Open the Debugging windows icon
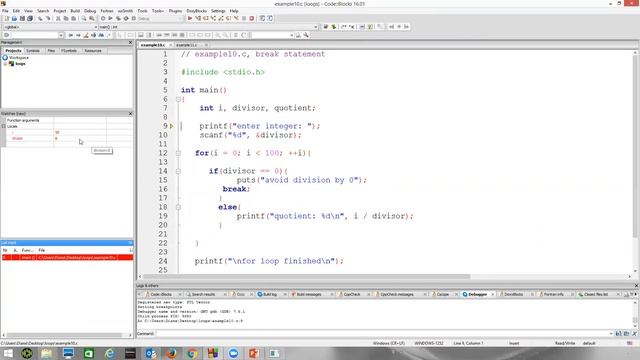 pos(262,18)
